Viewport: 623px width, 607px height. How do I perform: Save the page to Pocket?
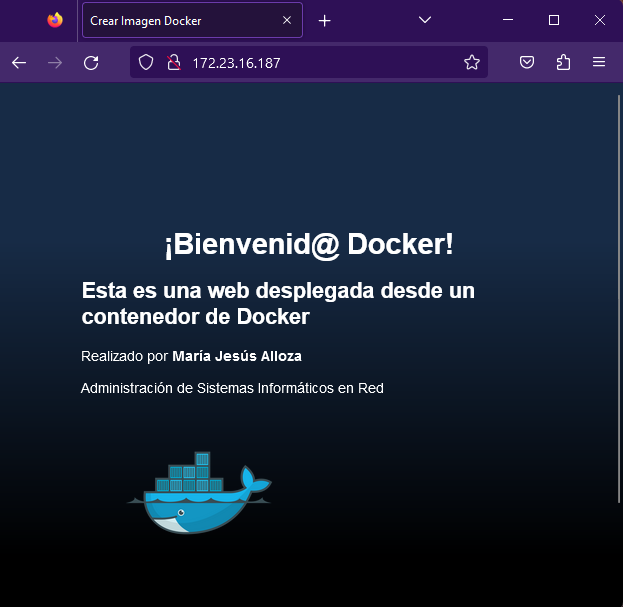[x=527, y=63]
